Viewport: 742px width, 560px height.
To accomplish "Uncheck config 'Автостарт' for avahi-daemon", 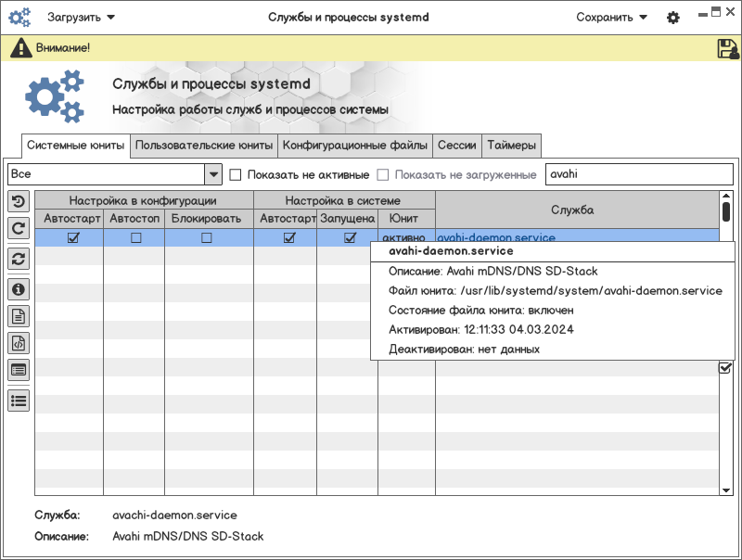I will coord(73,238).
